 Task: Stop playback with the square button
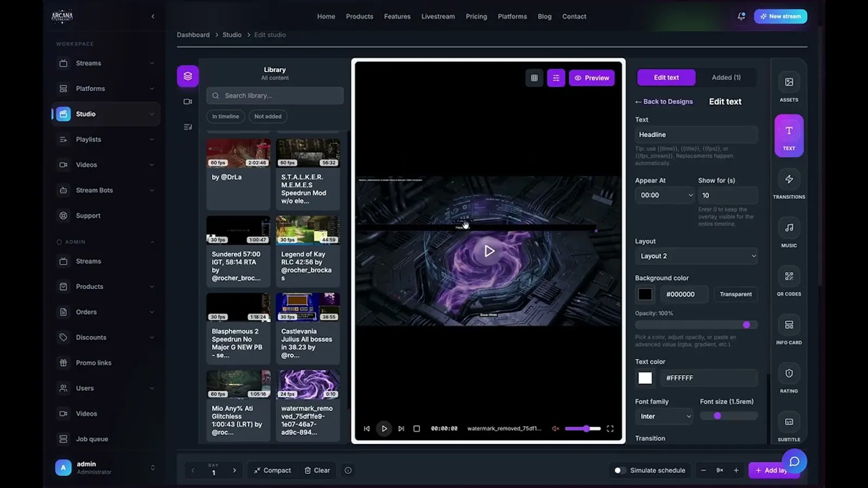coord(417,428)
